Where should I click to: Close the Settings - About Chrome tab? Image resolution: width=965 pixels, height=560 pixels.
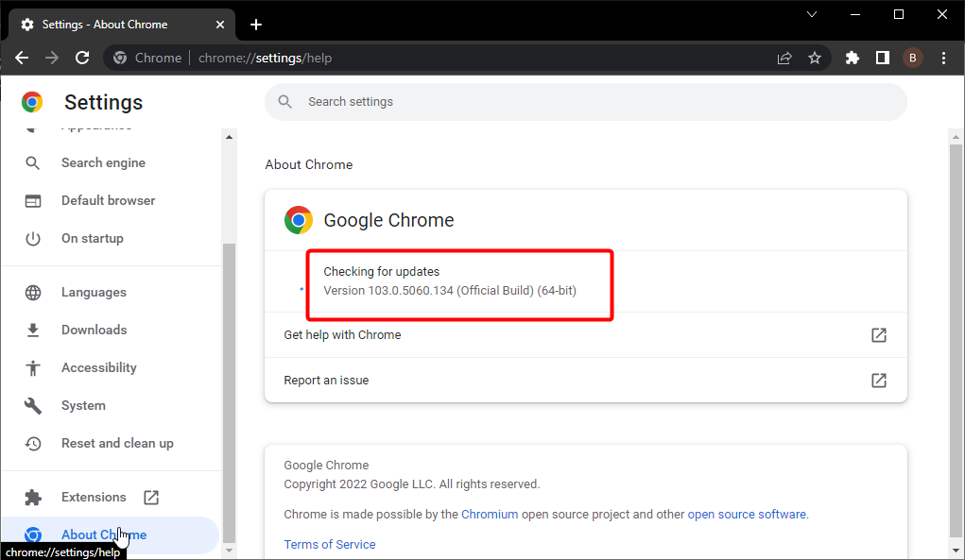[x=220, y=25]
